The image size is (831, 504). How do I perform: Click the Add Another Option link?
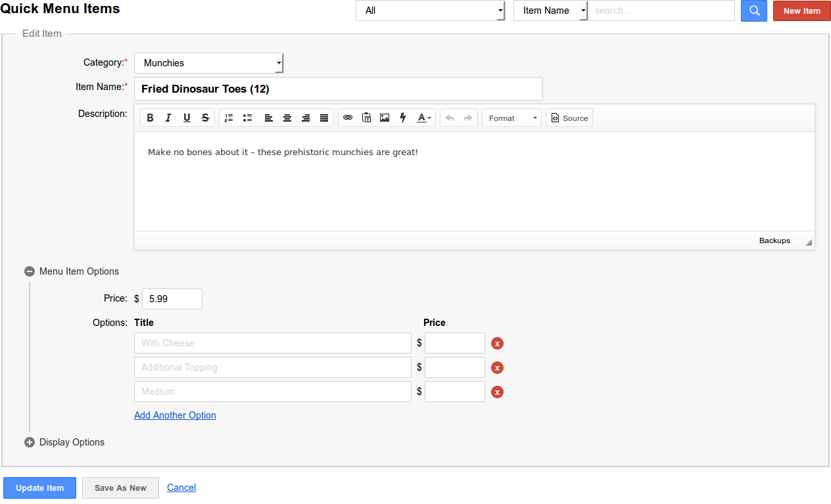(x=175, y=415)
